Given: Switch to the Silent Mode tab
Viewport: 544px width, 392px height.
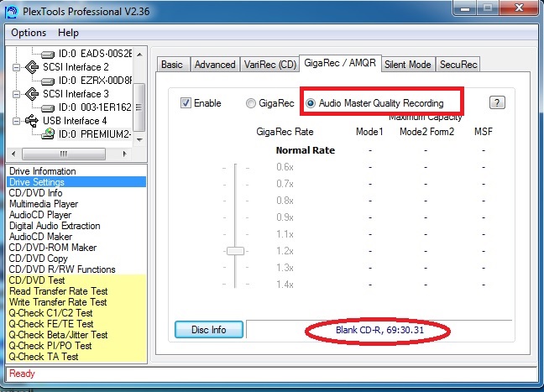Looking at the screenshot, I should click(408, 65).
